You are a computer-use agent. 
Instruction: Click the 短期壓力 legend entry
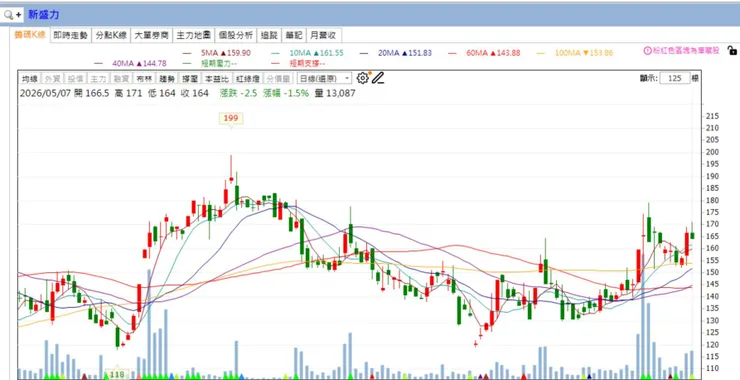tap(210, 63)
